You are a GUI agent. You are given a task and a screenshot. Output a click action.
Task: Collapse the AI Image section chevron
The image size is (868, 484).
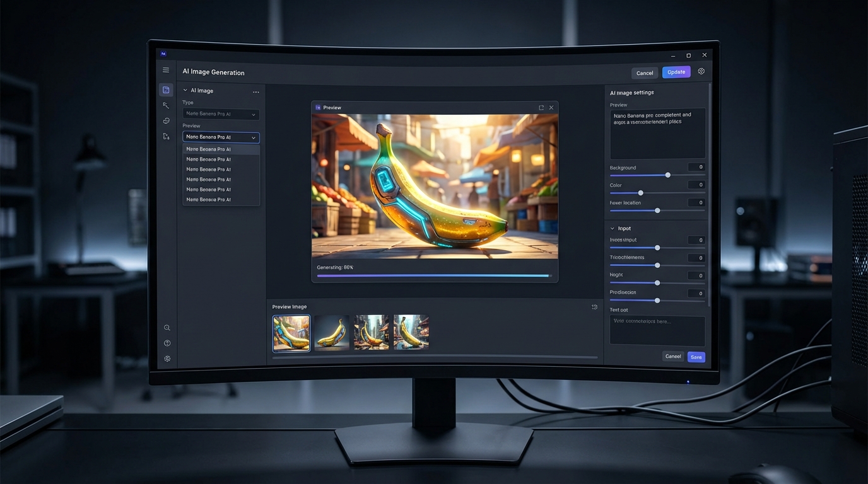pyautogui.click(x=185, y=91)
